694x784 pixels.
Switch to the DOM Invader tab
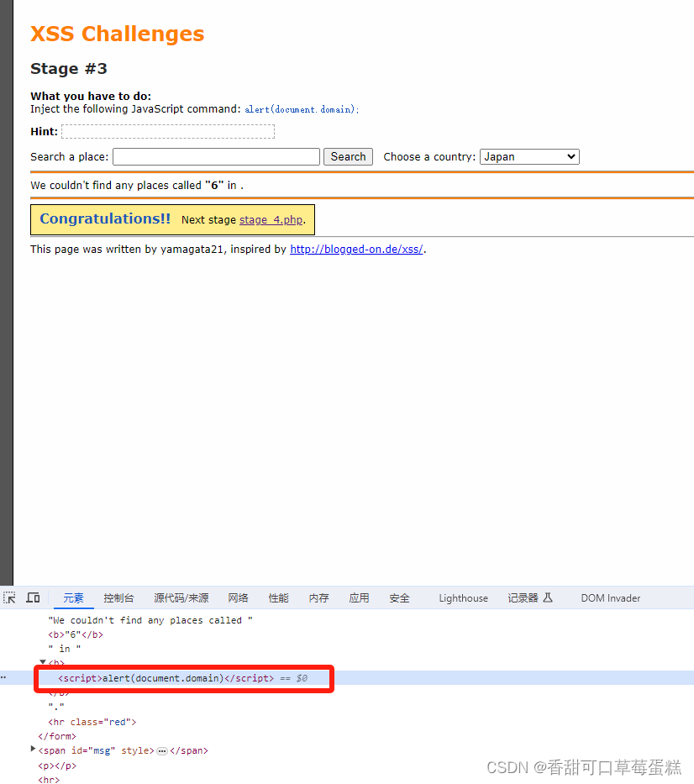610,597
